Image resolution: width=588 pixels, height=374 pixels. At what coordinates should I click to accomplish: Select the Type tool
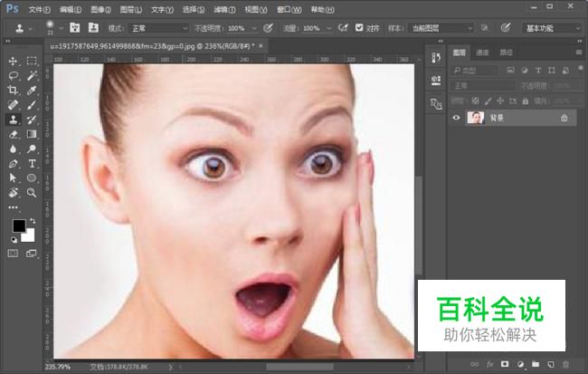pos(32,163)
